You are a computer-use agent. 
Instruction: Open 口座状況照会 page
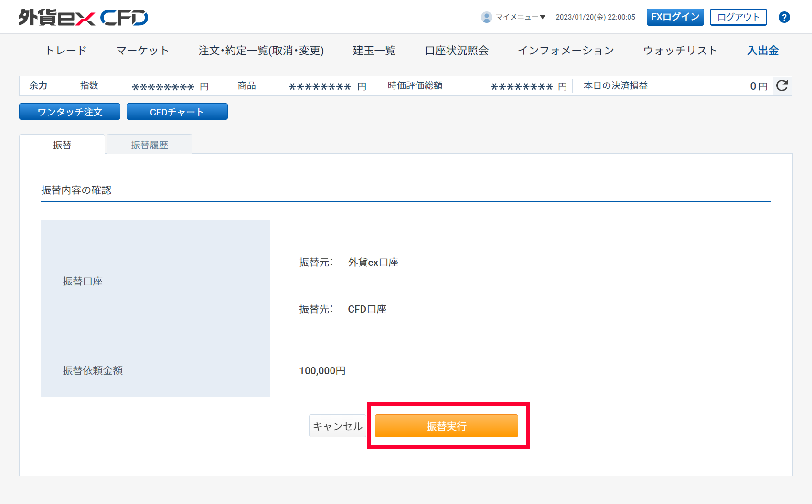(456, 51)
